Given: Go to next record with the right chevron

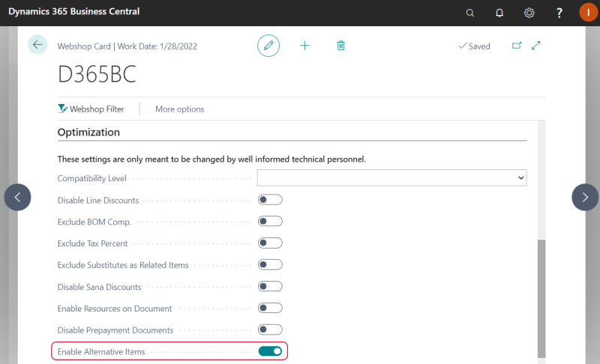Looking at the screenshot, I should (x=585, y=197).
